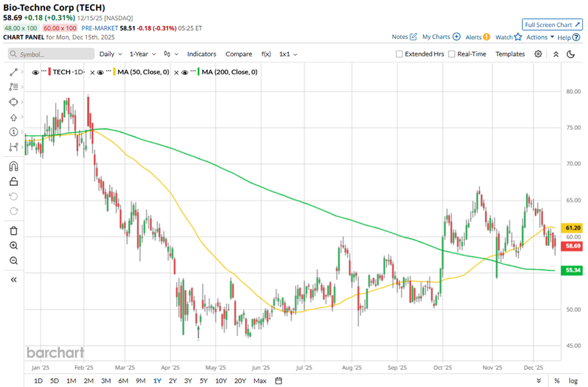Viewport: 588px width, 387px height.
Task: Focus the Symbol search field
Action: click(51, 54)
